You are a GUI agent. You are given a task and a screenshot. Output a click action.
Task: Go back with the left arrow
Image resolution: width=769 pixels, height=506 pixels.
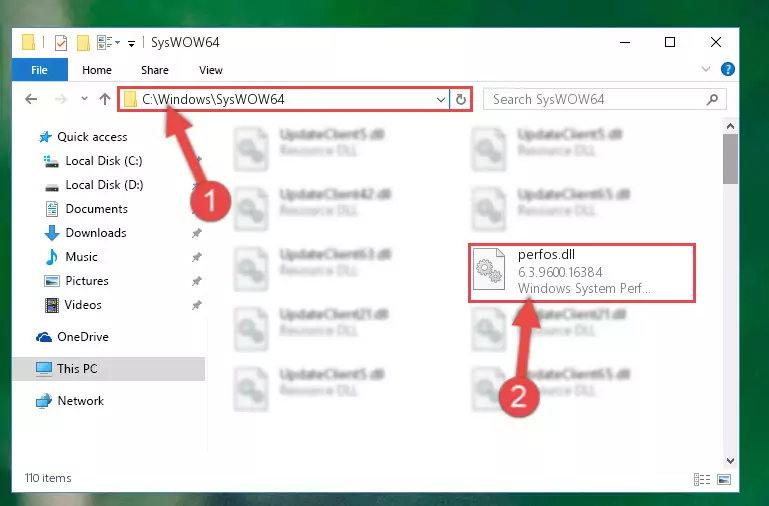[31, 99]
